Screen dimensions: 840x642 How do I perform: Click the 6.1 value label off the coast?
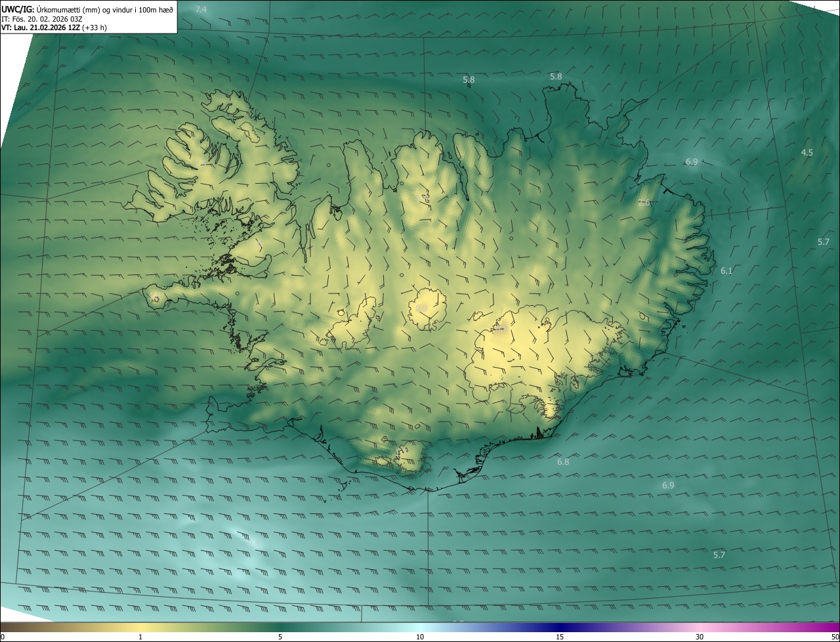(726, 270)
